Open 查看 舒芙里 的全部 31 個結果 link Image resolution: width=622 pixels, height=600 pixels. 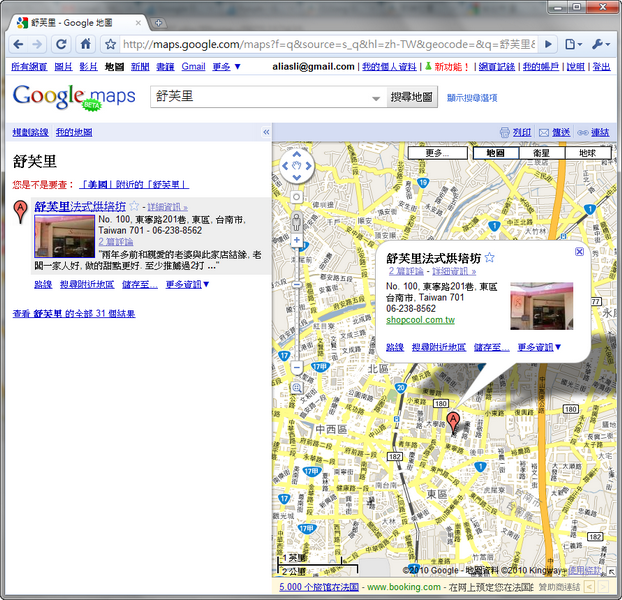(74, 314)
